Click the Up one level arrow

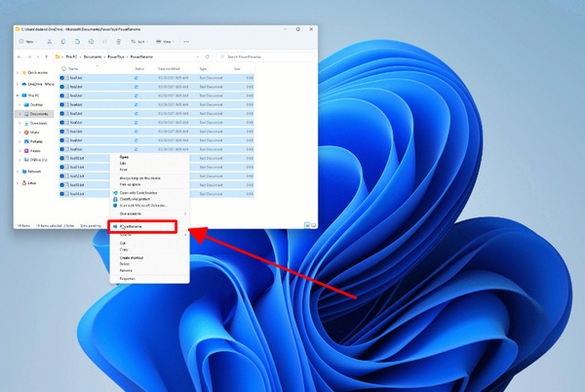click(x=46, y=58)
